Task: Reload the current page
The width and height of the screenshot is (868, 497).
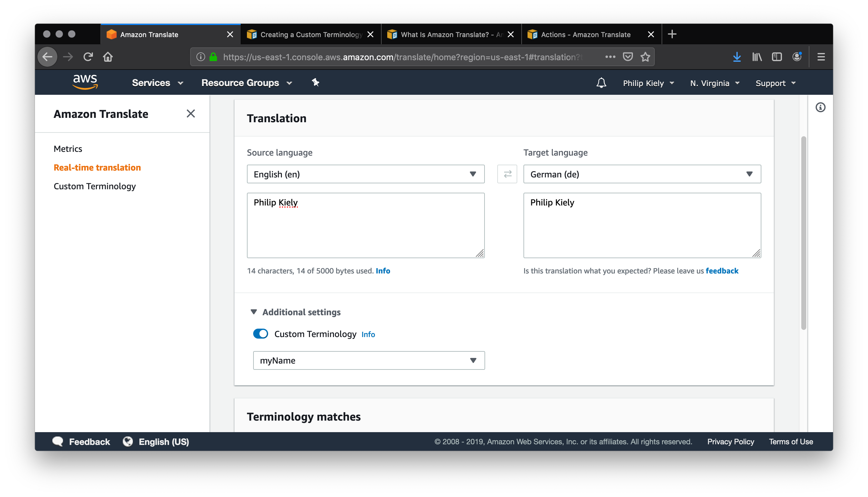Action: coord(88,57)
